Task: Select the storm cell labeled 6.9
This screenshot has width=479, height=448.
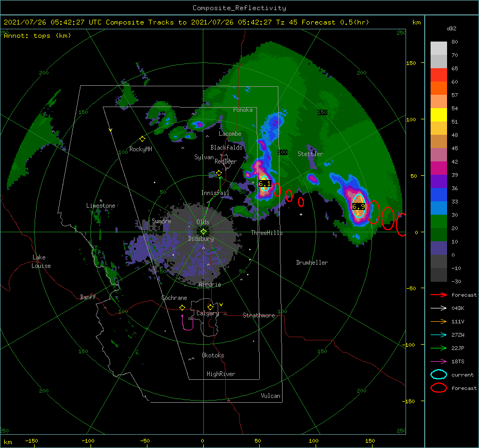Action: coord(358,206)
